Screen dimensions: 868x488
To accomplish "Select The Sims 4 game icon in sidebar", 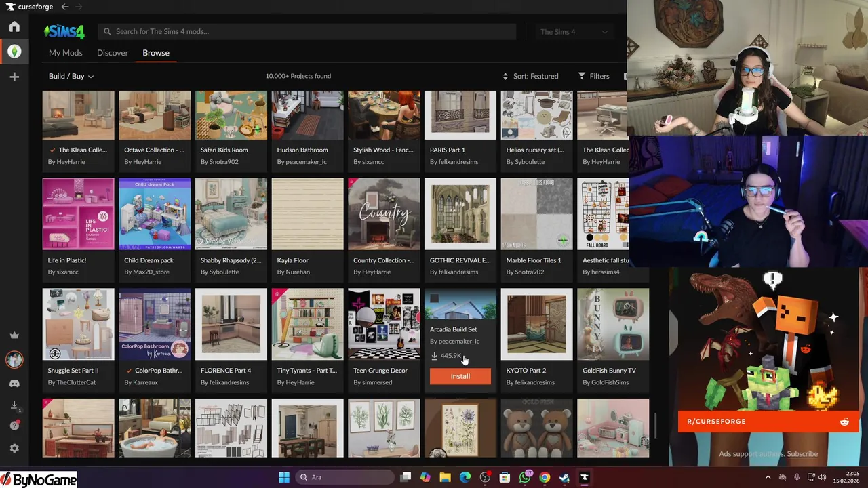I will (14, 52).
